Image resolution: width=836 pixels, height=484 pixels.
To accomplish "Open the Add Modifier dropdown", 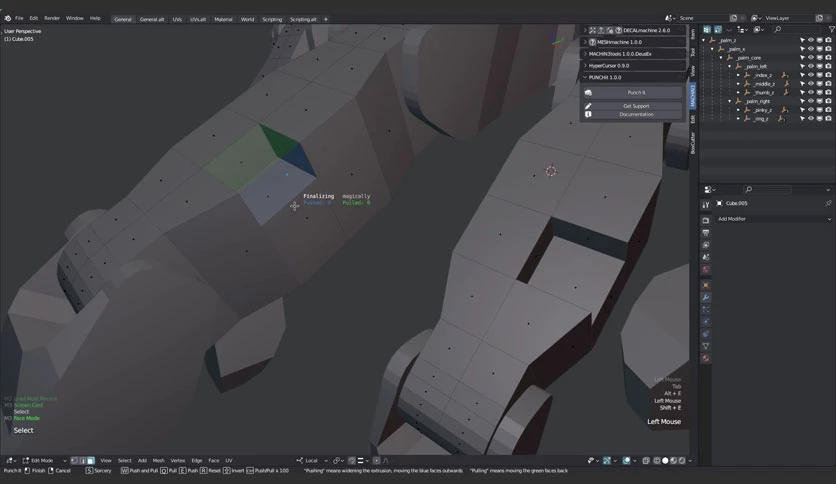I will [773, 219].
